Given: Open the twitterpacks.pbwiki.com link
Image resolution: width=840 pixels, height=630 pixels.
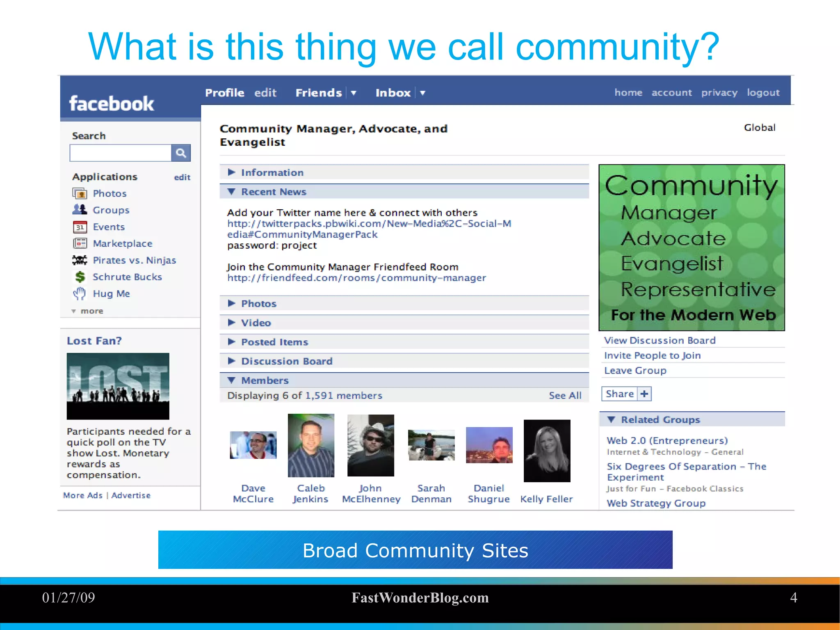Looking at the screenshot, I should click(369, 229).
